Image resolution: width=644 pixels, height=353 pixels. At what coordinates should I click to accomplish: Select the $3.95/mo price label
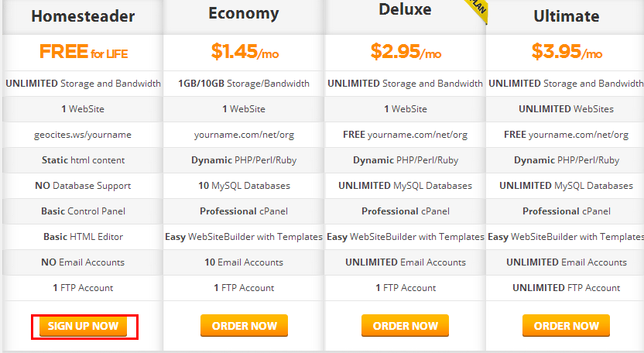567,53
